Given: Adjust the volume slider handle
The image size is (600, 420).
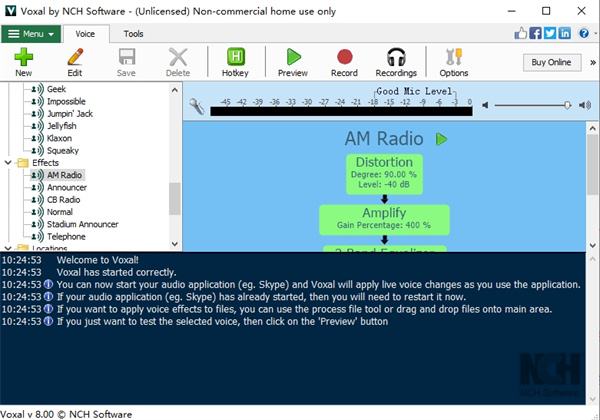Looking at the screenshot, I should 567,105.
